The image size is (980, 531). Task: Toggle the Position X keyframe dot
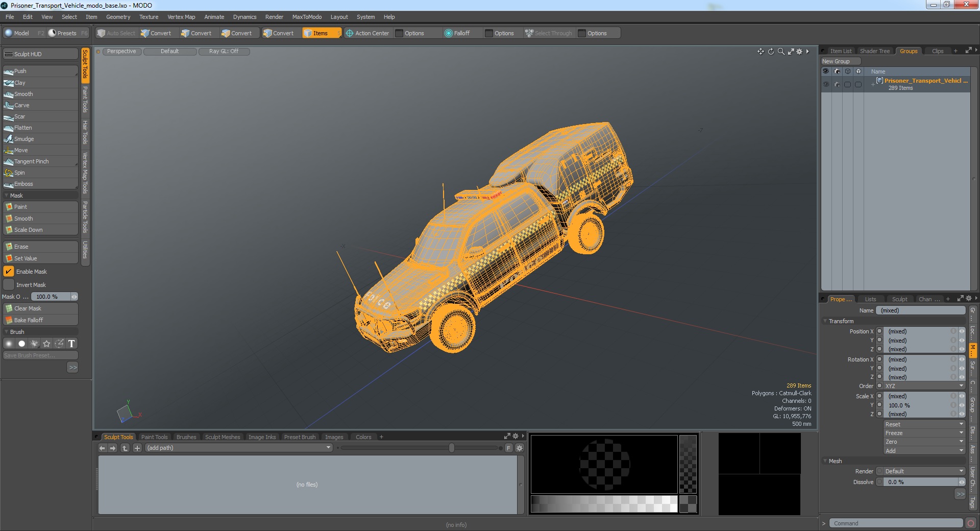tap(879, 331)
